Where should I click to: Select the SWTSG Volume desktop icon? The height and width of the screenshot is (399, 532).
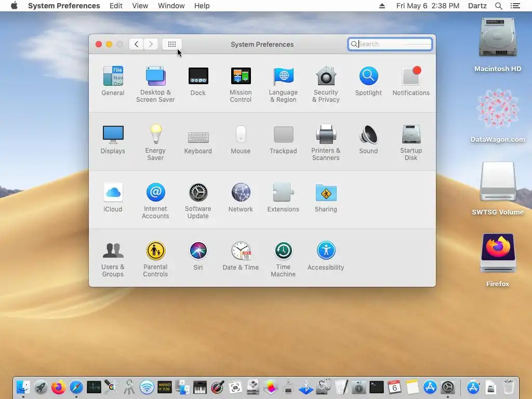(x=498, y=189)
